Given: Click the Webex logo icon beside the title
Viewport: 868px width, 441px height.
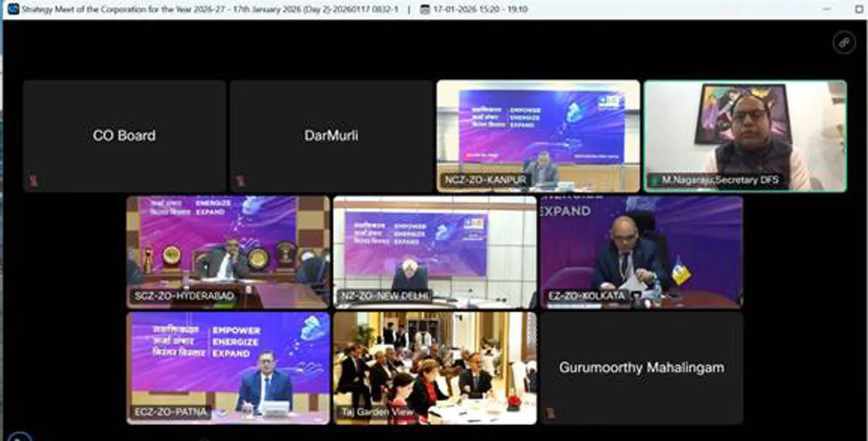Looking at the screenshot, I should pyautogui.click(x=12, y=9).
